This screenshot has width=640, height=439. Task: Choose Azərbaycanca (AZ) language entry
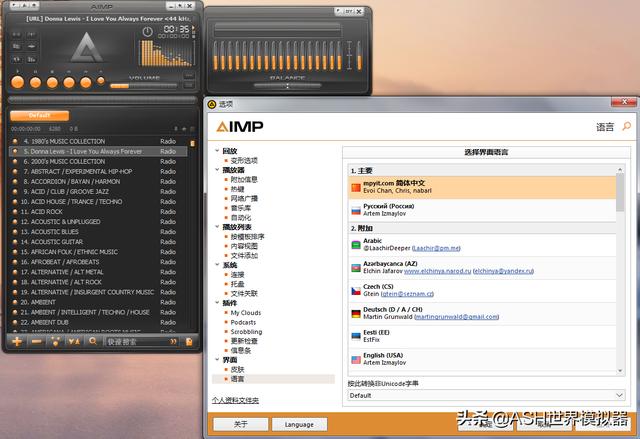coord(482,268)
